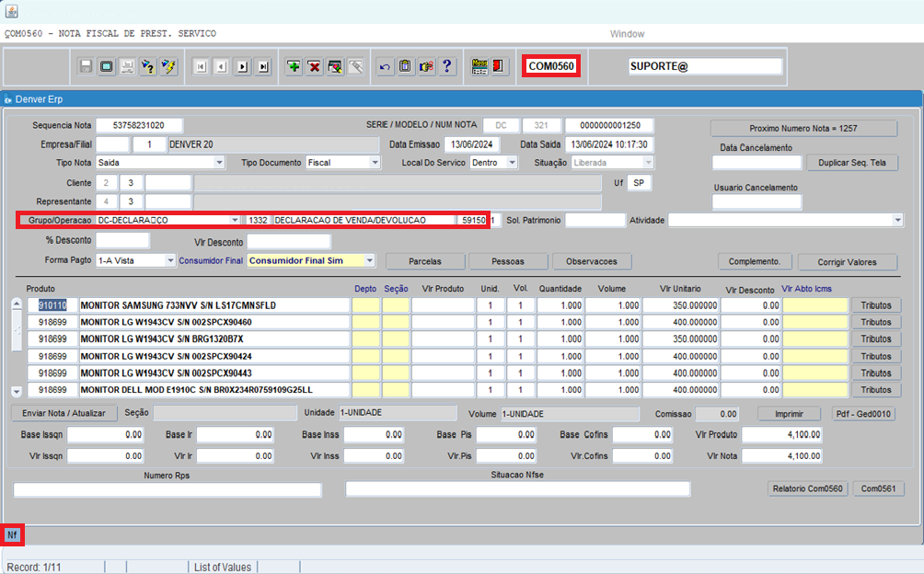Click the Complemento. button
Viewport: 924px width, 574px height.
(755, 261)
